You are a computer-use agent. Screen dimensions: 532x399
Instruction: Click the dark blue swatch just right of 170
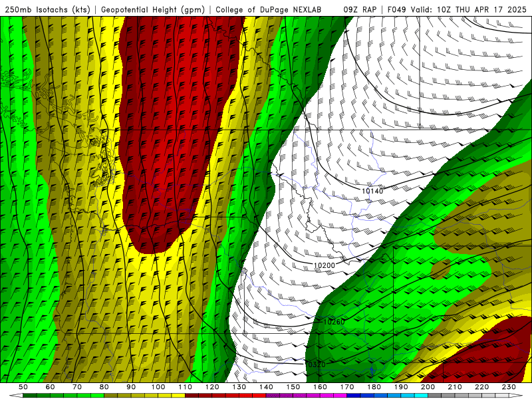pos(354,396)
